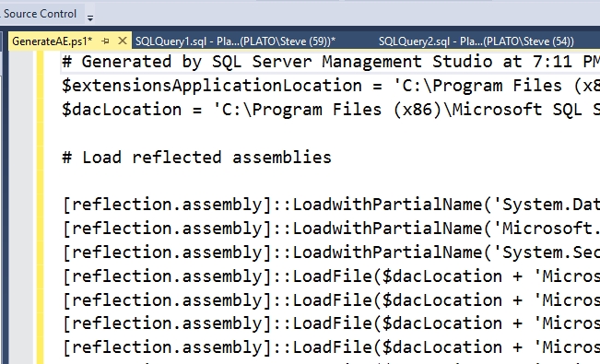Open the Source Control toolbar overflow arrow
The width and height of the screenshot is (600, 364).
[x=90, y=18]
